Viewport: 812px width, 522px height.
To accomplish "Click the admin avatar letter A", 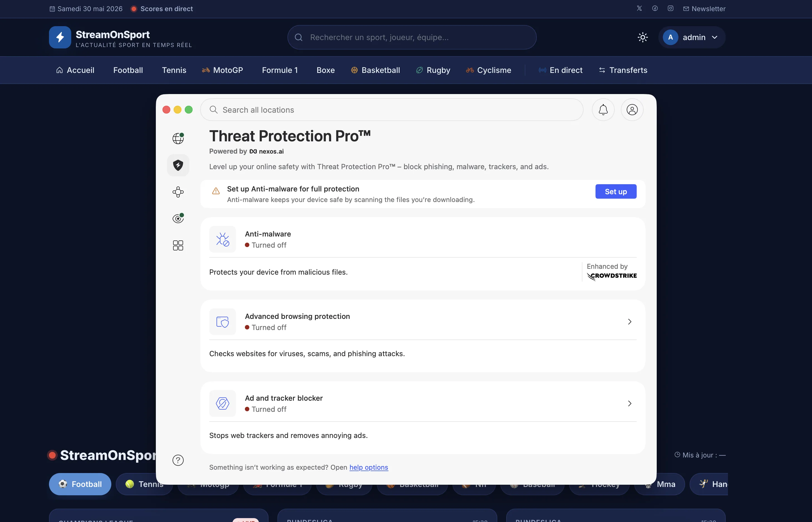I will [670, 37].
